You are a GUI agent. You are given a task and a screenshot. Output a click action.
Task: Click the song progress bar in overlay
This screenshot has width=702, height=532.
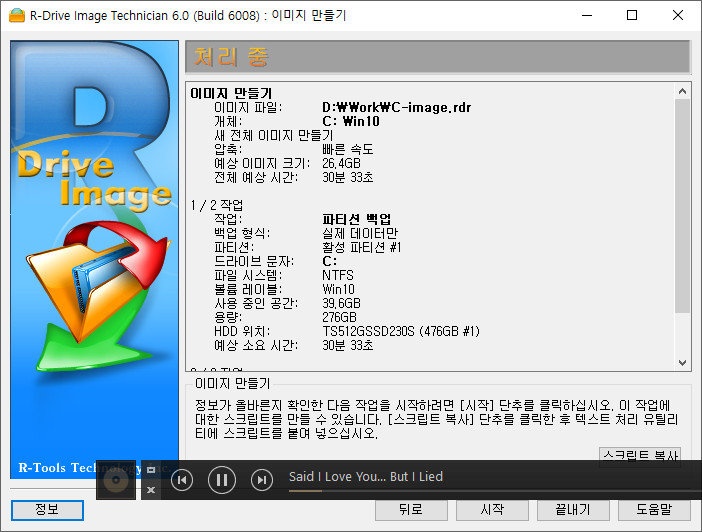point(495,491)
